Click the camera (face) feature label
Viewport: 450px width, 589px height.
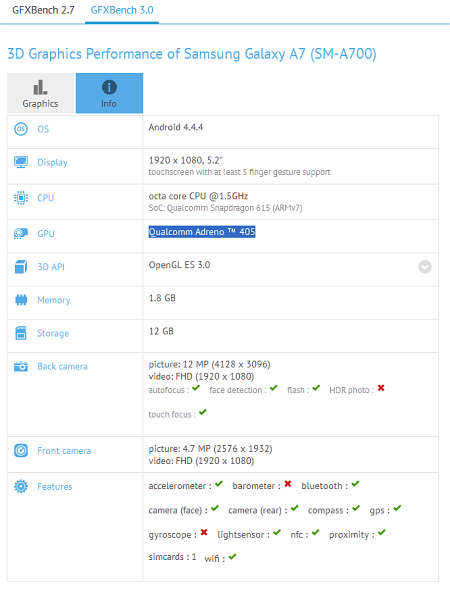tap(178, 510)
